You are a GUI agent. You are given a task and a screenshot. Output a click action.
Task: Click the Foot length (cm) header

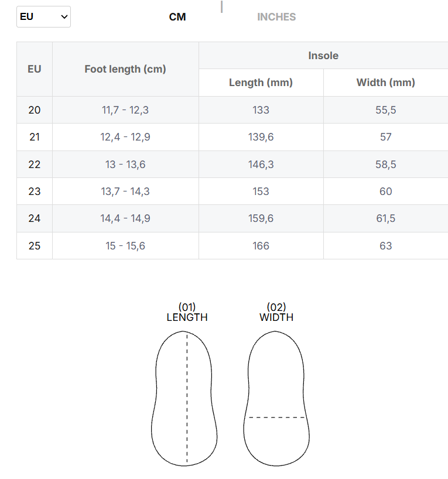pyautogui.click(x=125, y=69)
